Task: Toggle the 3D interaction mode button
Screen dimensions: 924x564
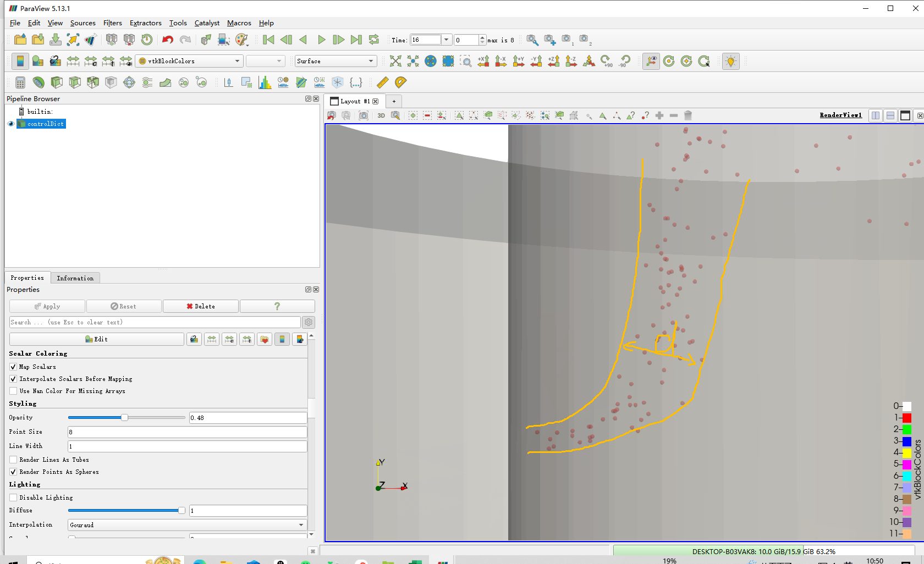Action: pyautogui.click(x=381, y=115)
